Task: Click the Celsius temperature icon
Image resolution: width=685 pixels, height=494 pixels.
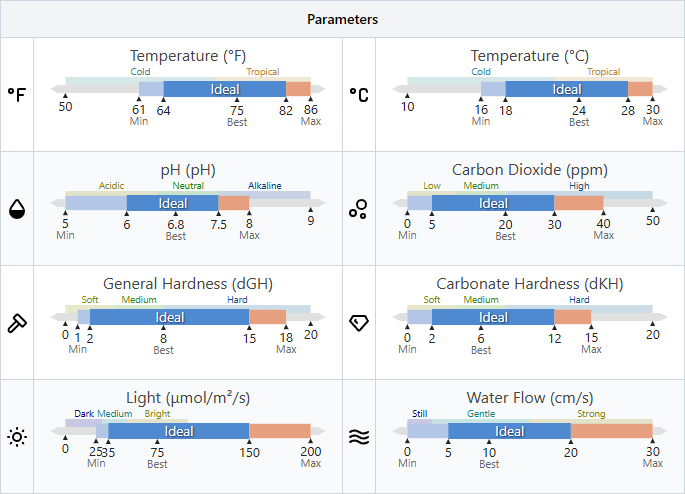Action: 358,94
